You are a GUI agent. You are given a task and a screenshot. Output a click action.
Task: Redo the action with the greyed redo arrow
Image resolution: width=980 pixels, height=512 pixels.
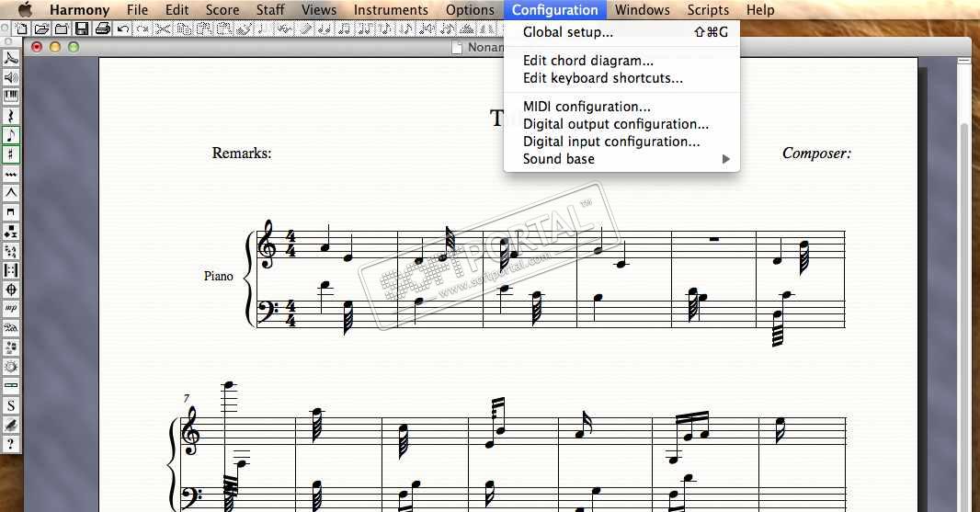click(x=143, y=28)
